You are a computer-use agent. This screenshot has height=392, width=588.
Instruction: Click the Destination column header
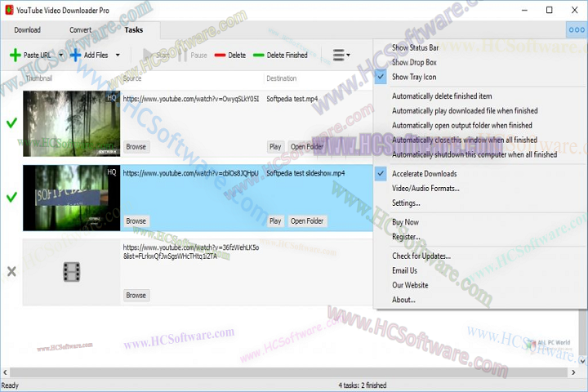coord(281,78)
